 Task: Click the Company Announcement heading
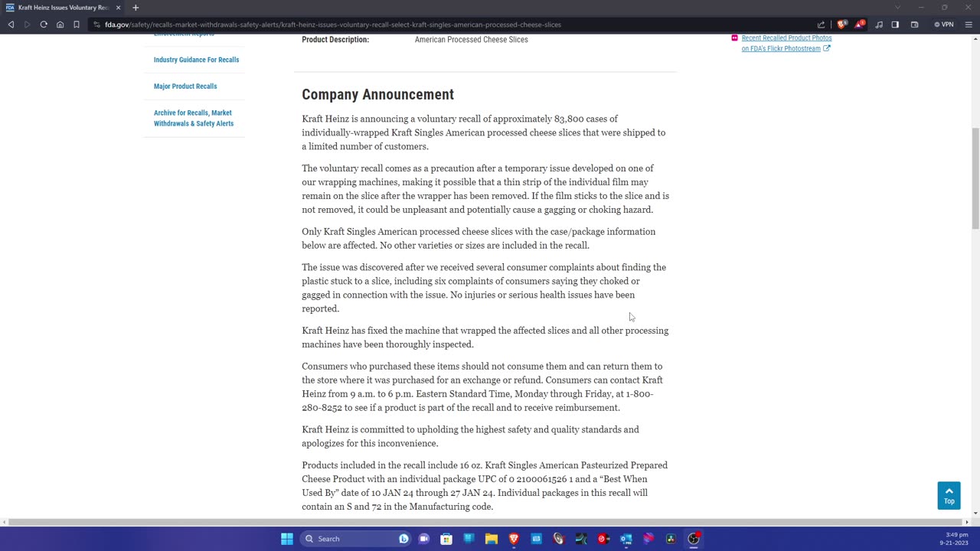(x=377, y=94)
